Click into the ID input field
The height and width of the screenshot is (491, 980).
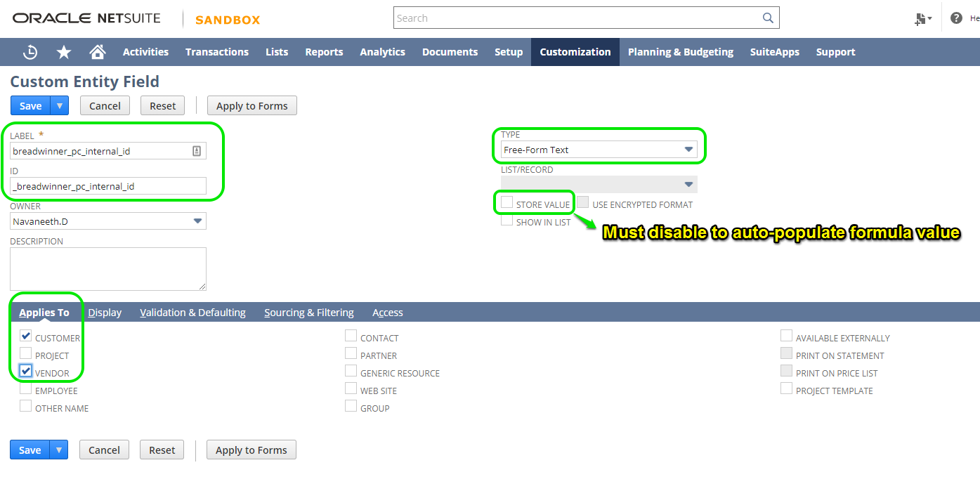click(x=108, y=186)
